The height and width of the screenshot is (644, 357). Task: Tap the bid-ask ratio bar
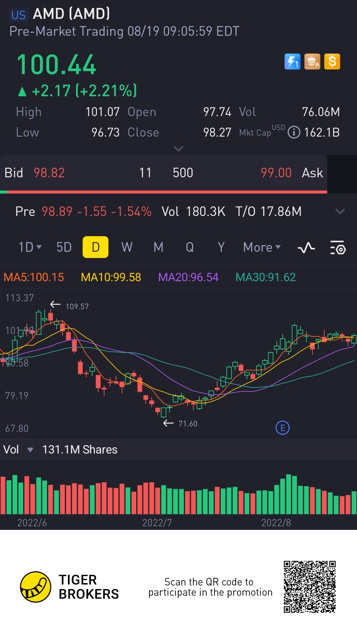(x=164, y=192)
